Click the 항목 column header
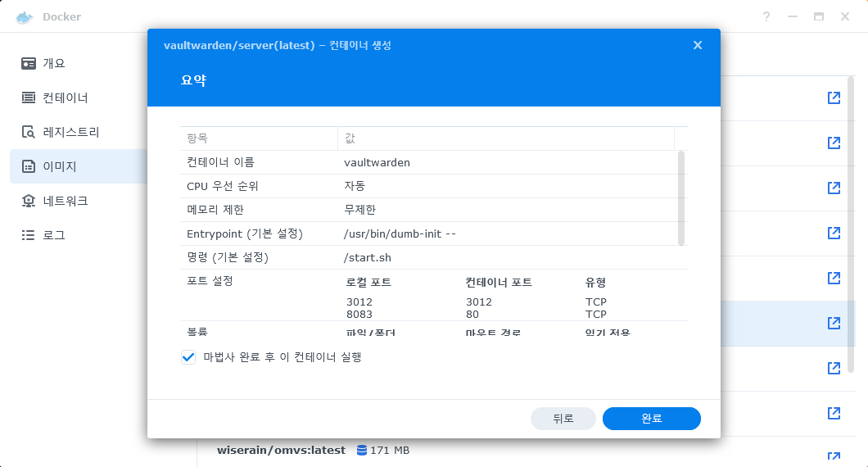Screen dimensions: 868x467 click(259, 138)
